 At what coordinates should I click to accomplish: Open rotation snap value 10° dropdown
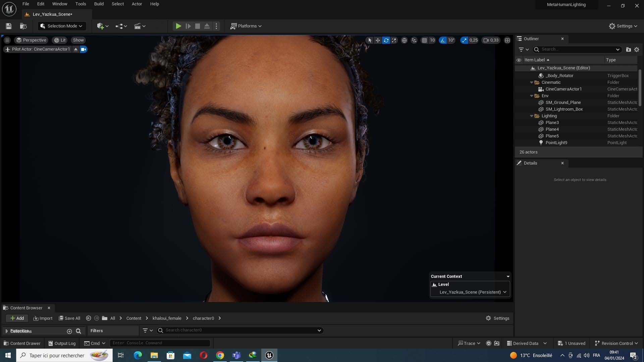point(451,40)
